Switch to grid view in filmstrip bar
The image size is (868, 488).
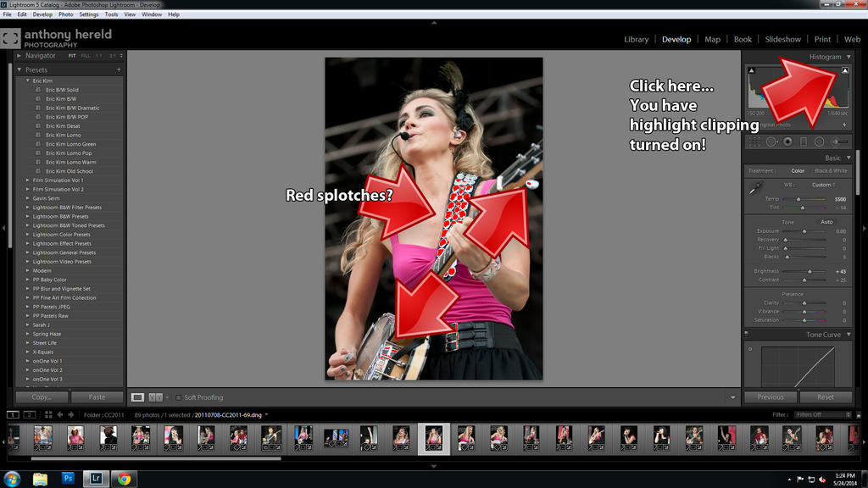tap(48, 415)
